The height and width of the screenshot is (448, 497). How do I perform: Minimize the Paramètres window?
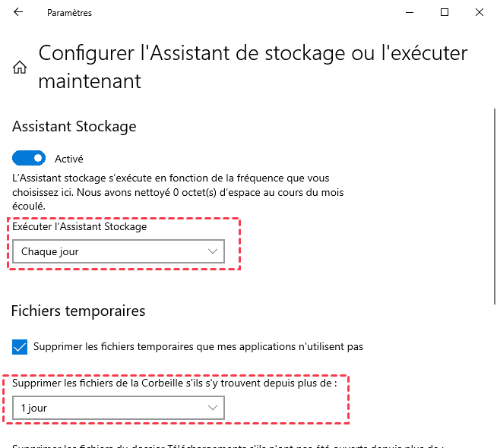pos(410,13)
